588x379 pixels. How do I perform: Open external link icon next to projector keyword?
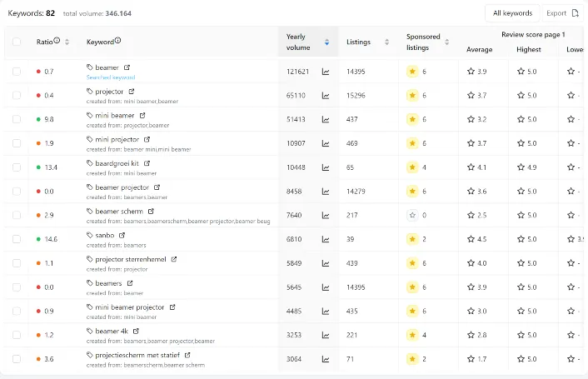coord(132,92)
